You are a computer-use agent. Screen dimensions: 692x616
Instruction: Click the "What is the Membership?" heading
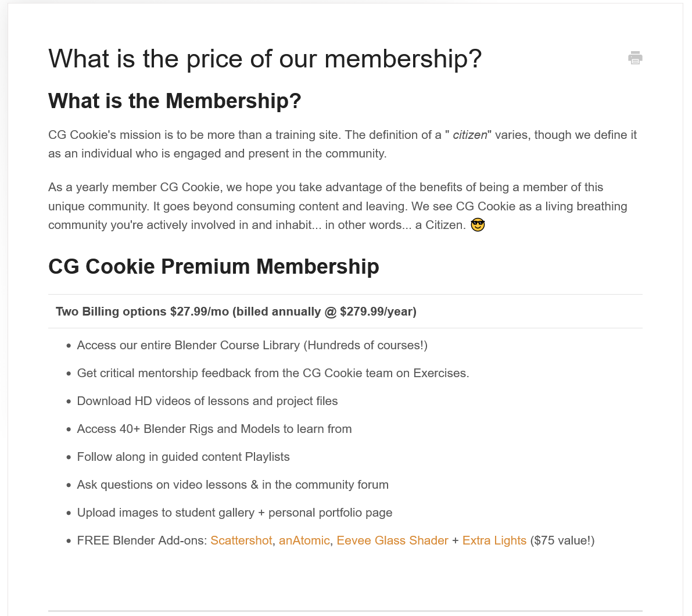175,101
